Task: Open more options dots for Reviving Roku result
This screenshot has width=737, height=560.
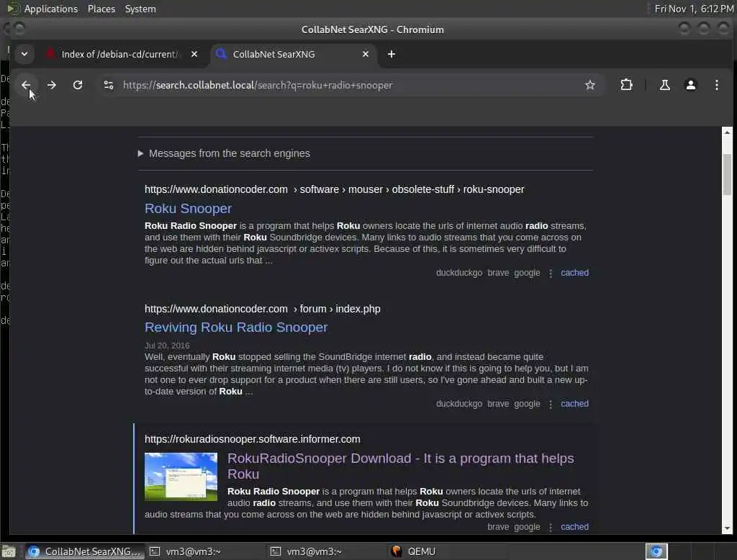Action: tap(551, 404)
